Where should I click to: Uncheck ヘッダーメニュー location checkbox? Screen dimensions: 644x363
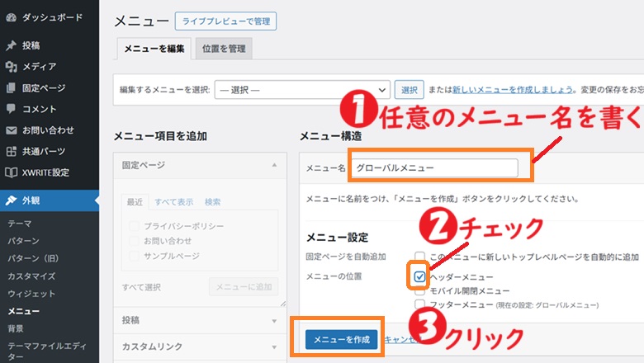[x=419, y=277]
